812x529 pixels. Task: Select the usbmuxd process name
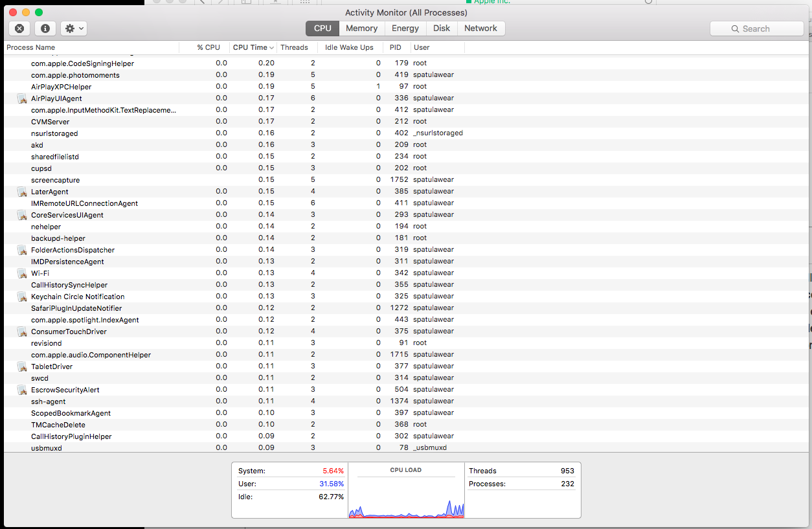pyautogui.click(x=47, y=448)
